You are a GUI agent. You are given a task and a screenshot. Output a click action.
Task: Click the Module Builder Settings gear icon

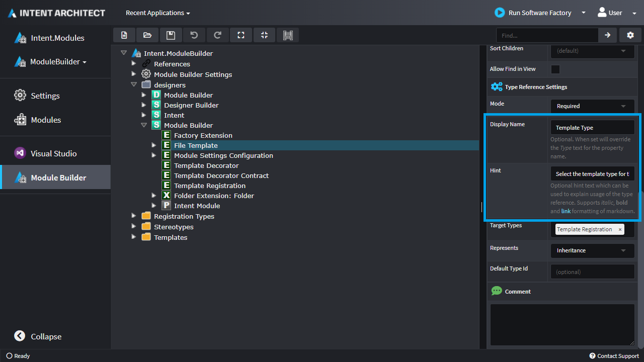coord(146,74)
